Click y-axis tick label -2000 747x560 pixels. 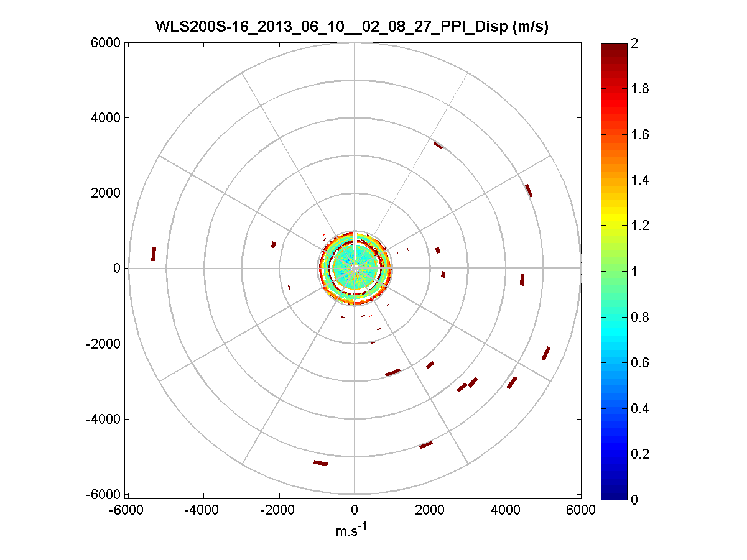pyautogui.click(x=104, y=344)
